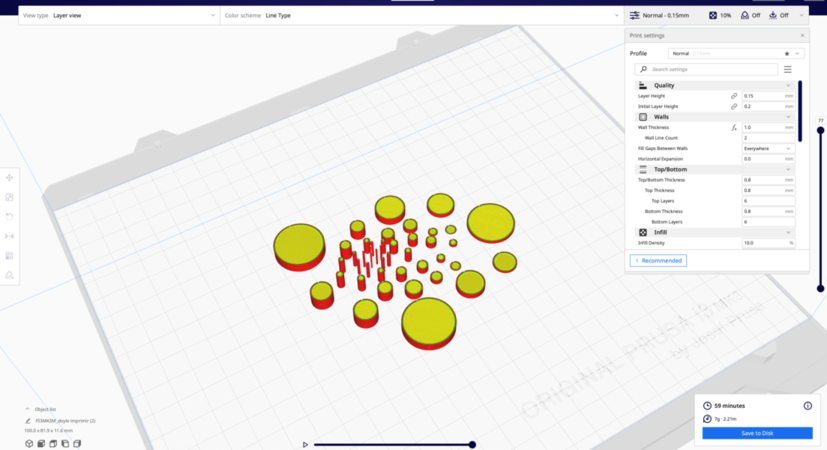Screen dimensions: 827x450
Task: Click the Layer Height value field
Action: [x=768, y=96]
